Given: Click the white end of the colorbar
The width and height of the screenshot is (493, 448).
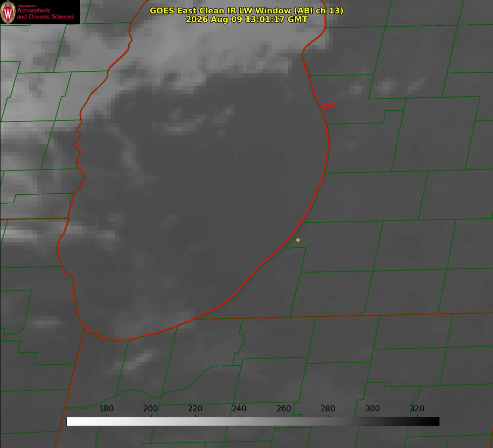Looking at the screenshot, I should (x=71, y=422).
